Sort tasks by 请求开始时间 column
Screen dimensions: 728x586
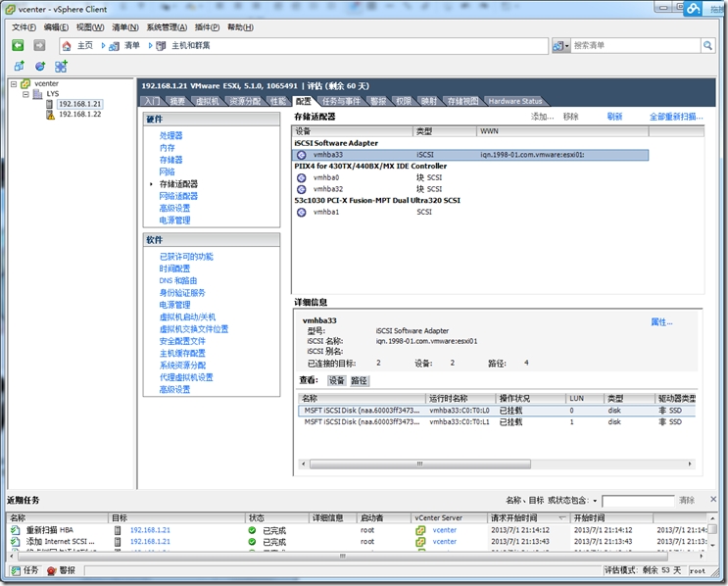528,517
